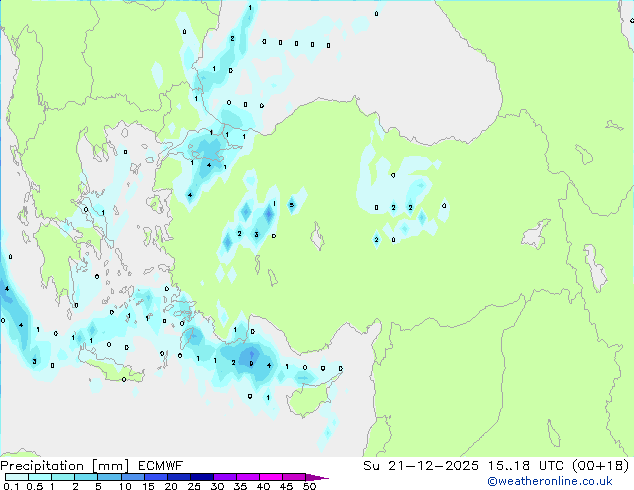Screen dimensions: 634x490
Task: Click the "UTC" label
Action: click(552, 466)
